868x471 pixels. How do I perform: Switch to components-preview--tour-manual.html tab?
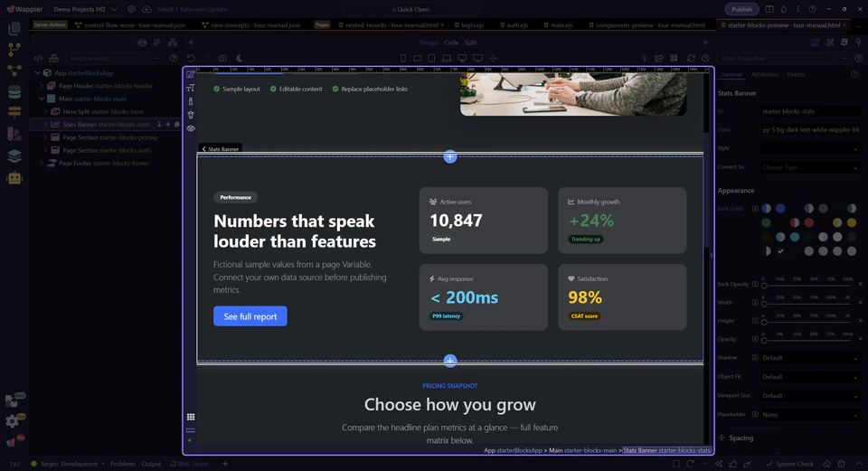click(646, 25)
